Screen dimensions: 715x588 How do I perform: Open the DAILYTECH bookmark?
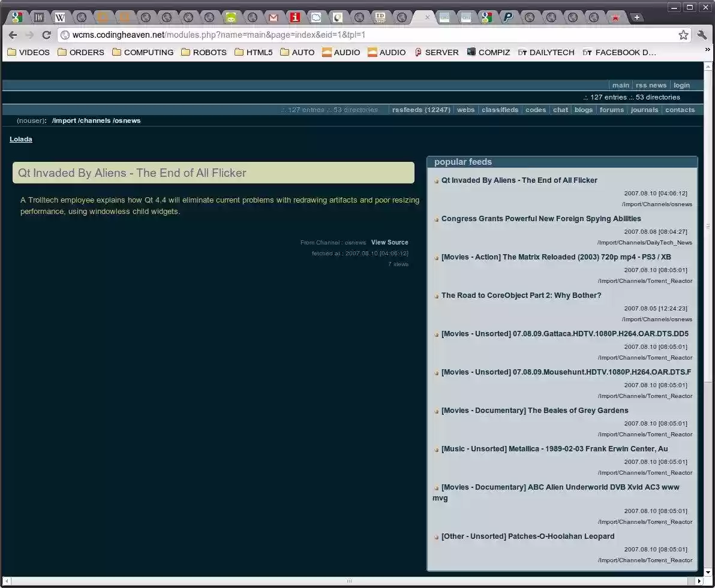pyautogui.click(x=546, y=52)
